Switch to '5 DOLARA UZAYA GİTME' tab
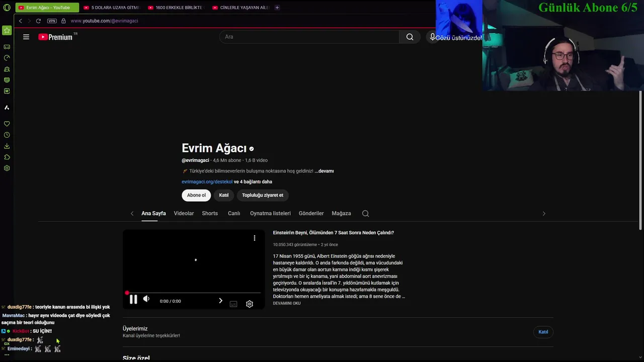The height and width of the screenshot is (362, 644). pos(111,8)
